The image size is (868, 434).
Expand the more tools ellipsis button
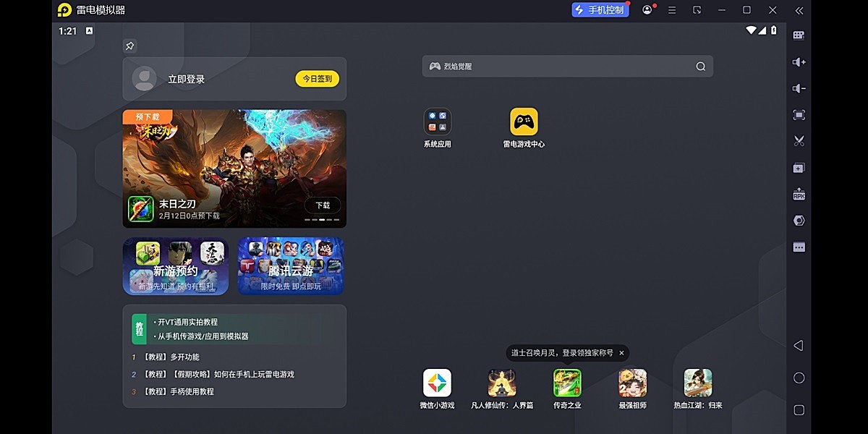[799, 247]
